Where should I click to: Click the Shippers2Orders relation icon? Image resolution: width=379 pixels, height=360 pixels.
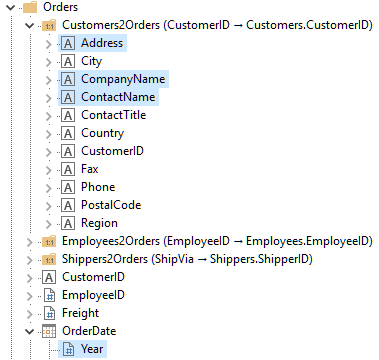tap(49, 260)
